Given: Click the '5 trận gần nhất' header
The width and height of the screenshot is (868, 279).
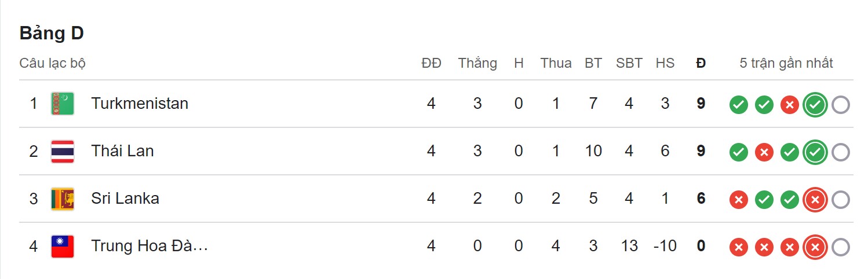Looking at the screenshot, I should 786,63.
